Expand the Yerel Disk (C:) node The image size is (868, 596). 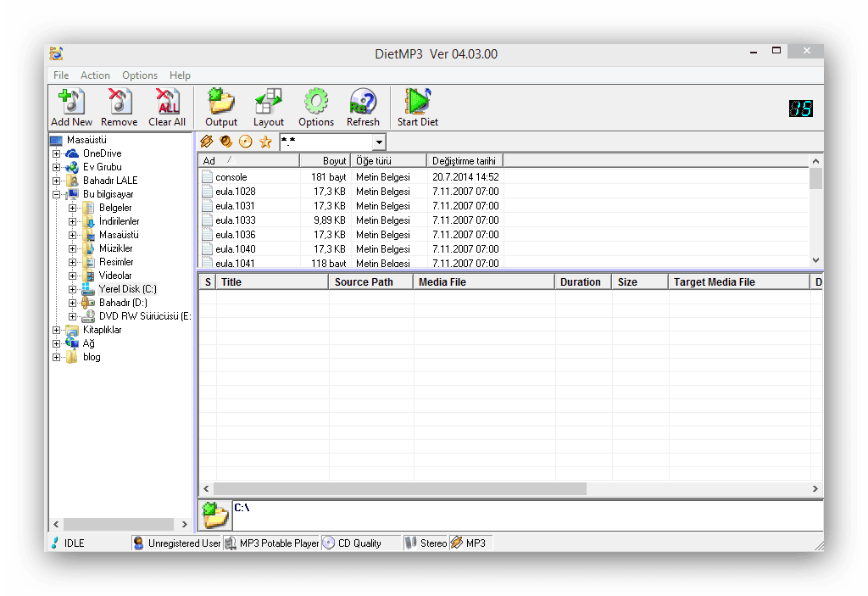(72, 289)
